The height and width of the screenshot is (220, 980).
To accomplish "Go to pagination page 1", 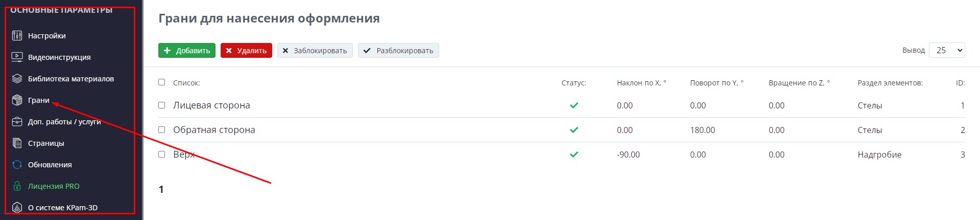I will point(161,190).
